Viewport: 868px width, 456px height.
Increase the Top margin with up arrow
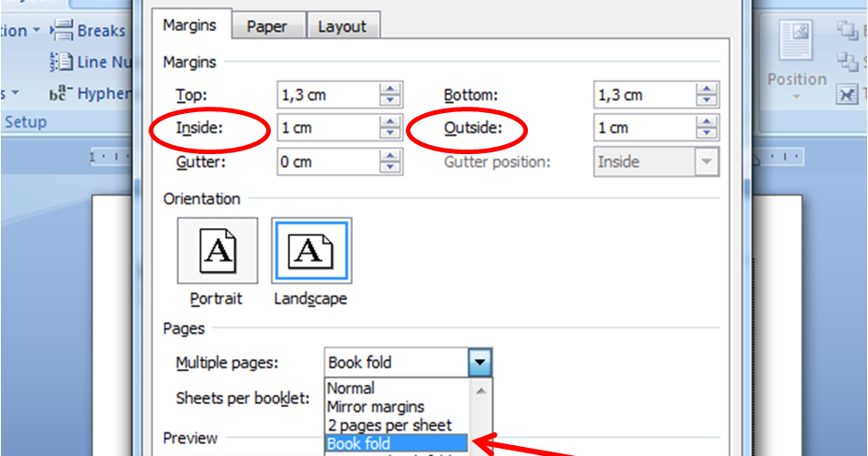tap(390, 88)
